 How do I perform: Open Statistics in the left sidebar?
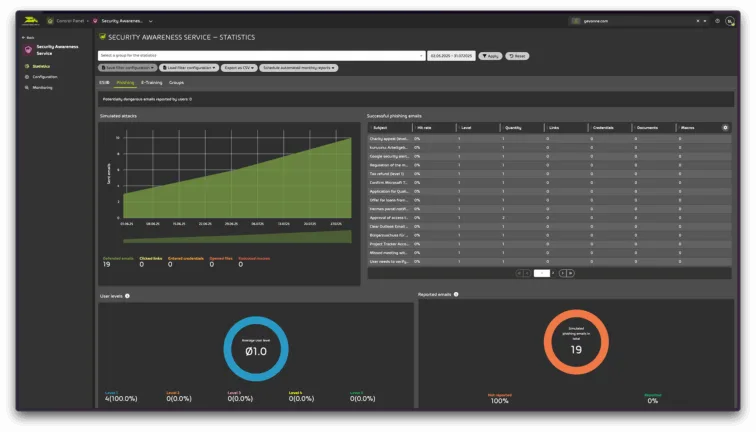pos(41,67)
